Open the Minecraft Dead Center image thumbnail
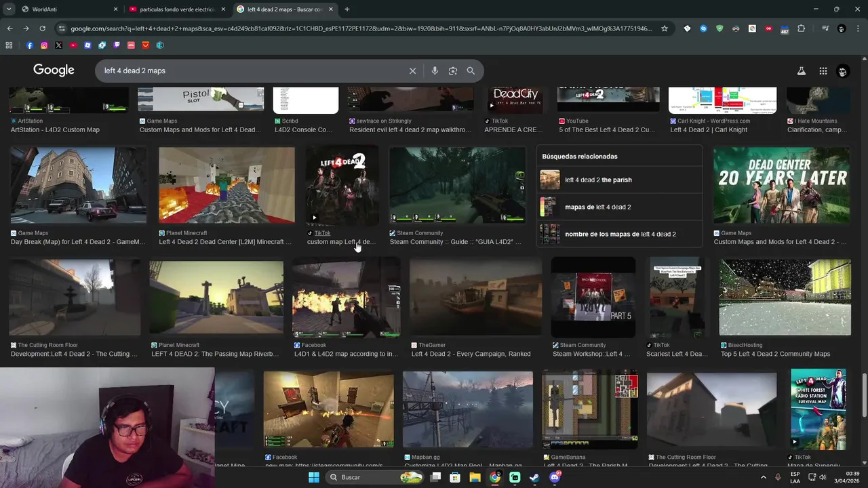 click(x=226, y=185)
